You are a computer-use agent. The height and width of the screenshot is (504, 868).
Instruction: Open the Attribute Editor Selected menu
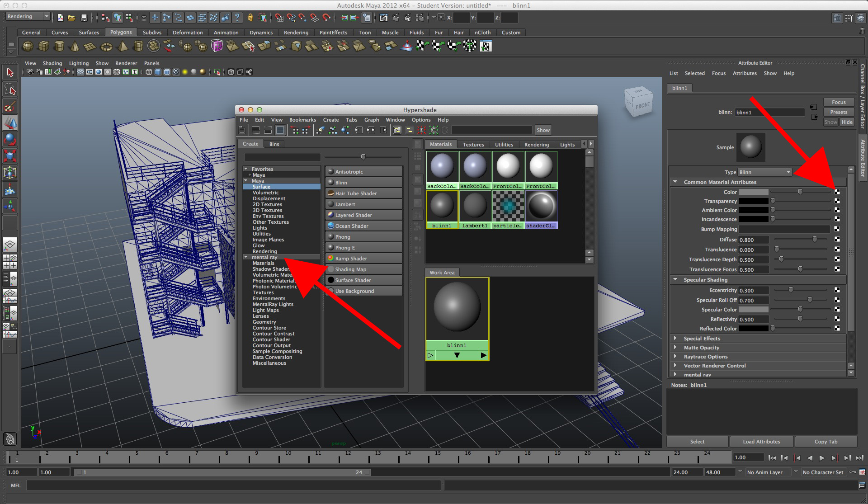(694, 73)
